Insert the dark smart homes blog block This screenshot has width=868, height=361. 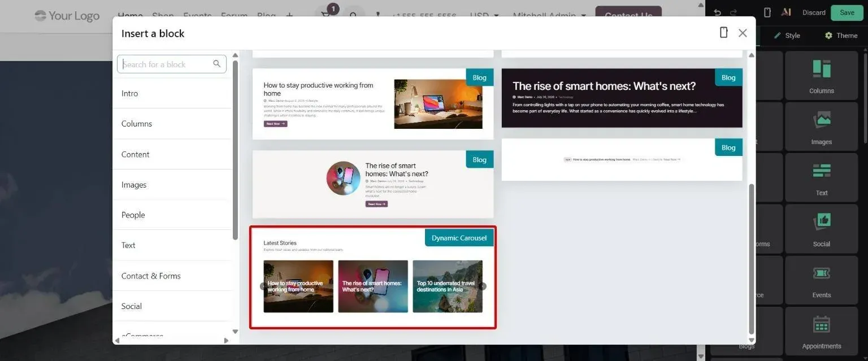(622, 98)
